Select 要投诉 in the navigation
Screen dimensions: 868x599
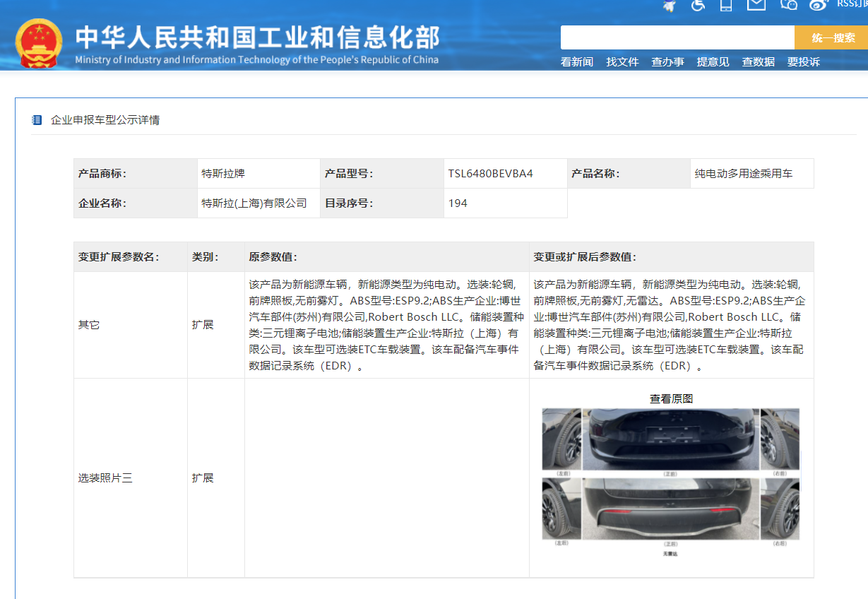click(x=803, y=62)
